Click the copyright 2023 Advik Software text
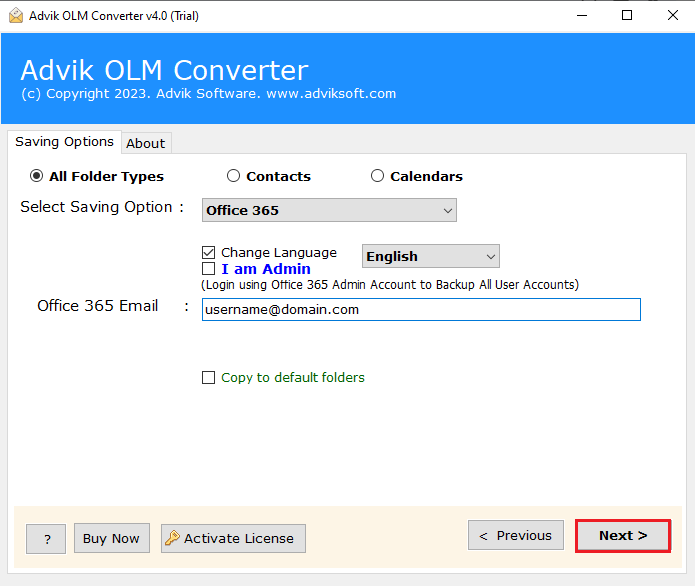Screen dimensions: 695x586 point(208,94)
